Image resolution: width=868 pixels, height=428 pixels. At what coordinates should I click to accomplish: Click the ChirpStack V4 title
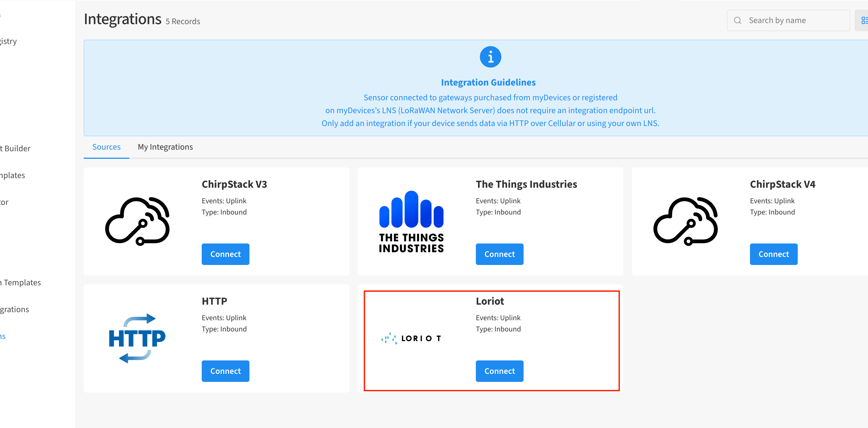point(782,184)
